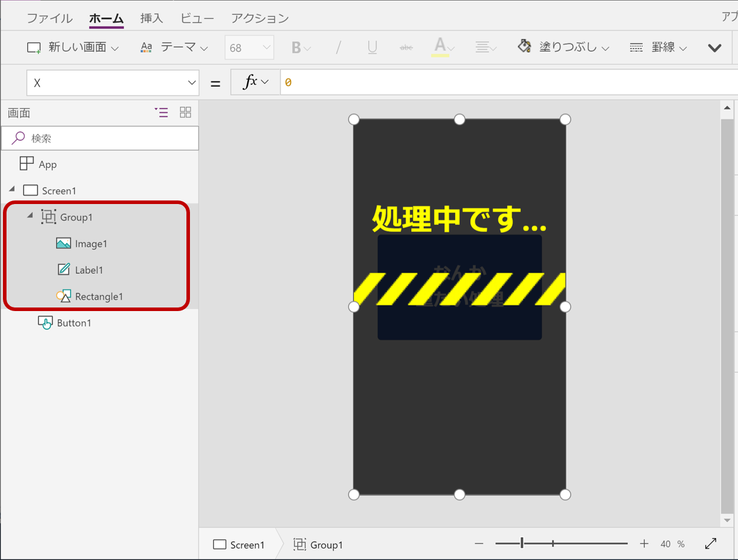Toggle strikethrough formatting

406,47
